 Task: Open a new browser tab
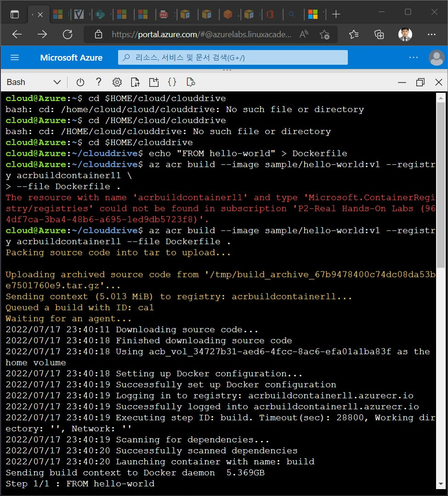336,14
